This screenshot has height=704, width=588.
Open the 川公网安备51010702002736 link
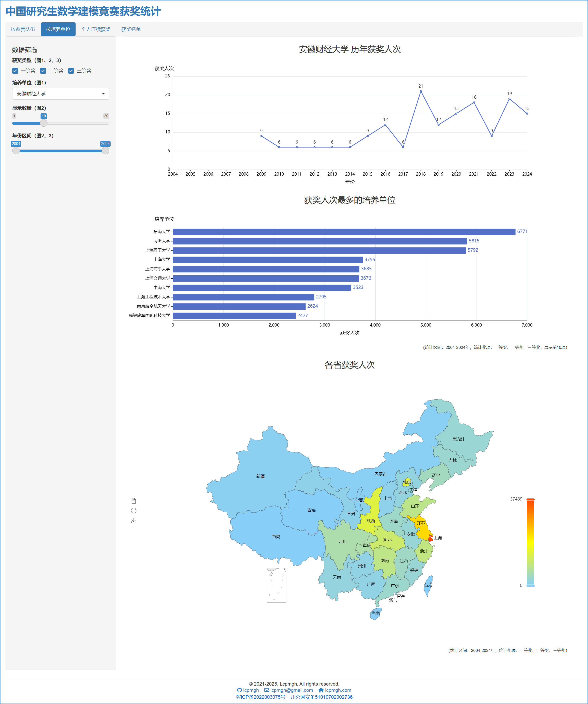[321, 697]
